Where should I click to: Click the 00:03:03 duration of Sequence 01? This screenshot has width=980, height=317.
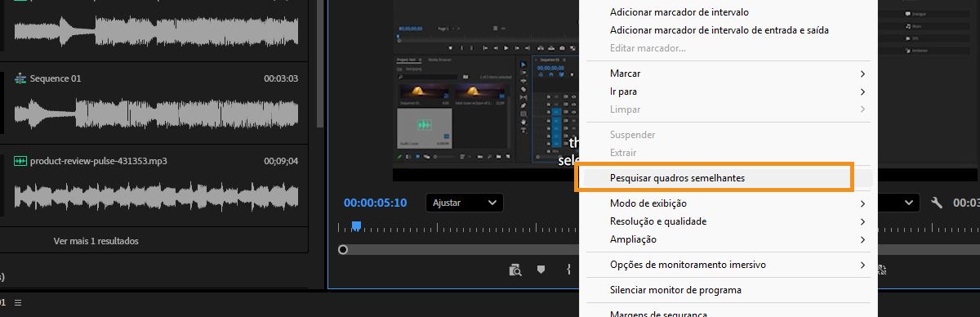click(x=281, y=78)
